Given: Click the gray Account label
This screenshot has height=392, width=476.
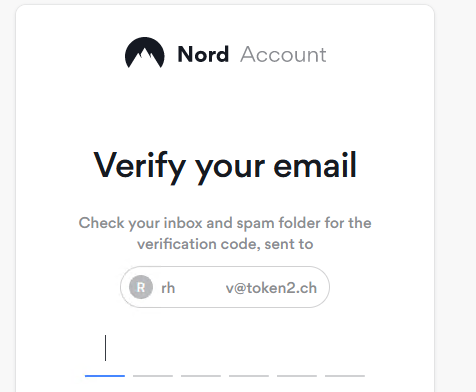Looking at the screenshot, I should [283, 54].
